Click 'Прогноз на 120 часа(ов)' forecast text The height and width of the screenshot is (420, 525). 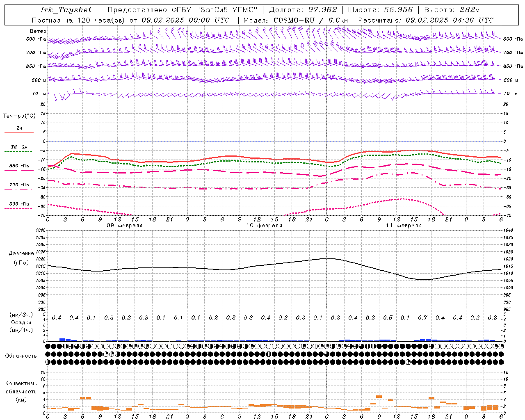(x=78, y=20)
